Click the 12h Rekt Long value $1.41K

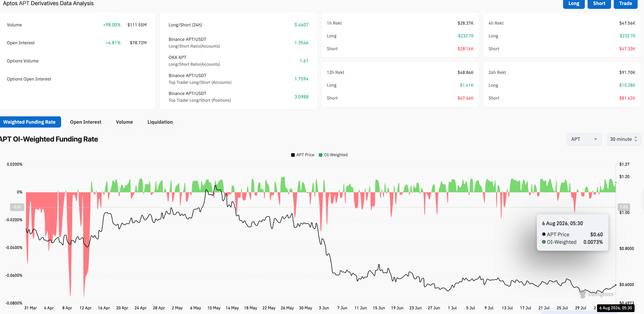(x=467, y=85)
